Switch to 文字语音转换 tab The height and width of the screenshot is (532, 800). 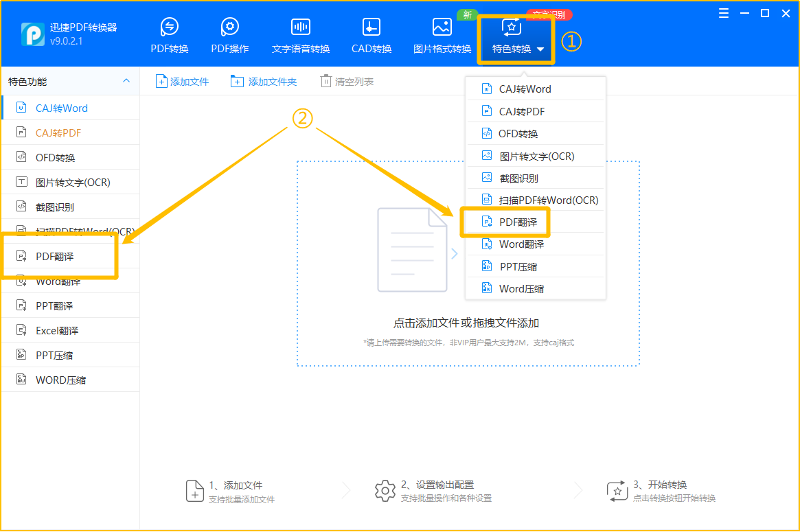301,36
